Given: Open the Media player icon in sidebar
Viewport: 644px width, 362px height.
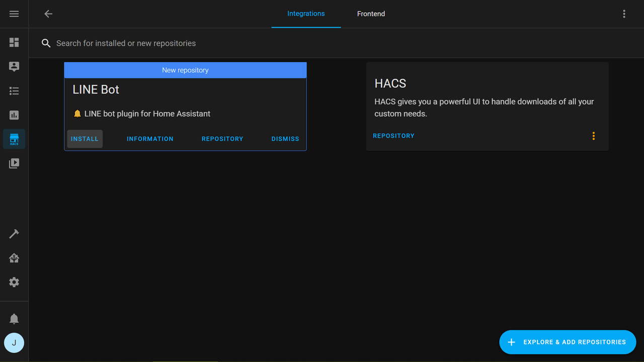Looking at the screenshot, I should [14, 163].
